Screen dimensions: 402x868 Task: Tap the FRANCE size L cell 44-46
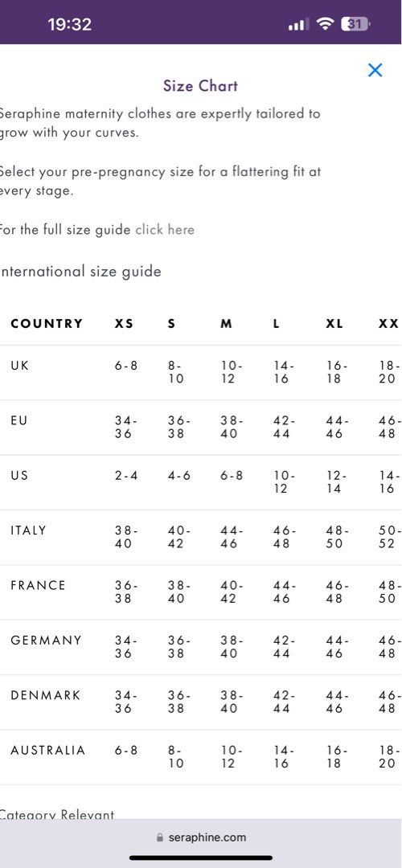[x=285, y=592]
